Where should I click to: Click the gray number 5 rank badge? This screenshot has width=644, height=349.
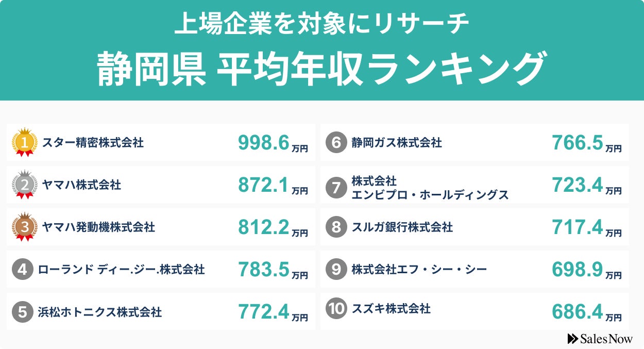[22, 312]
